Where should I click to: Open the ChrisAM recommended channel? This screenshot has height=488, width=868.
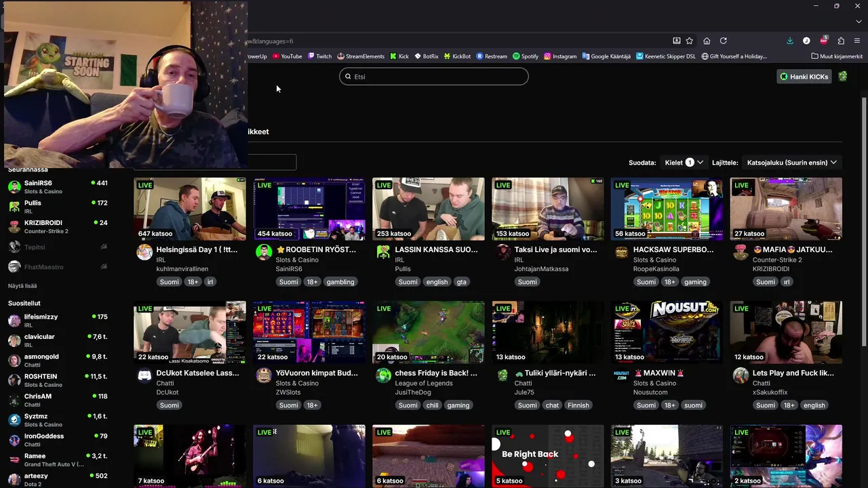(x=58, y=400)
